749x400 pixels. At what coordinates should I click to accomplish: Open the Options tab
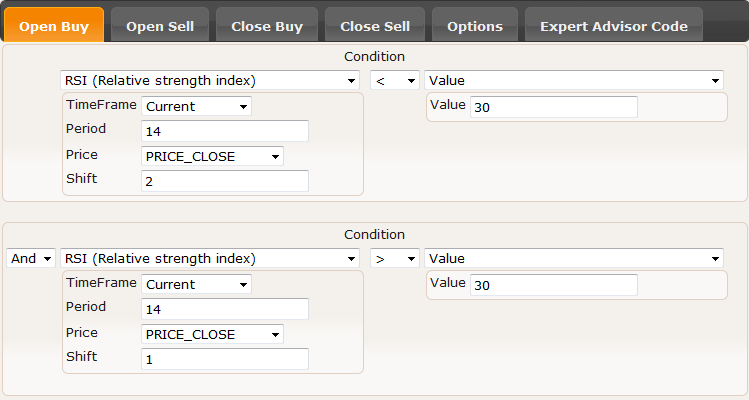[475, 25]
